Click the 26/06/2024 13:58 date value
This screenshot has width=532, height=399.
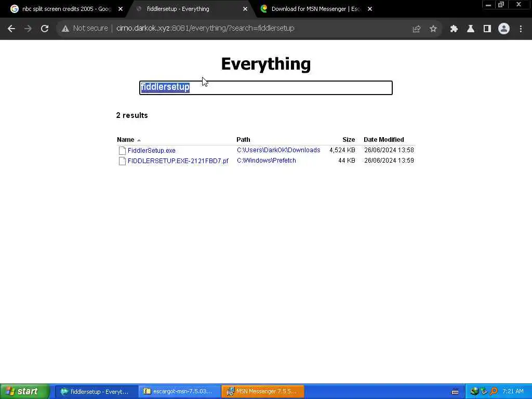[389, 150]
